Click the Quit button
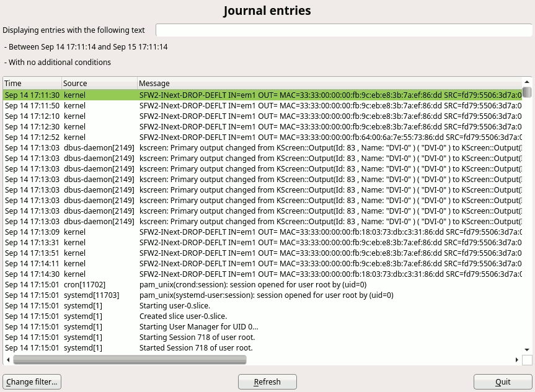 pyautogui.click(x=503, y=381)
